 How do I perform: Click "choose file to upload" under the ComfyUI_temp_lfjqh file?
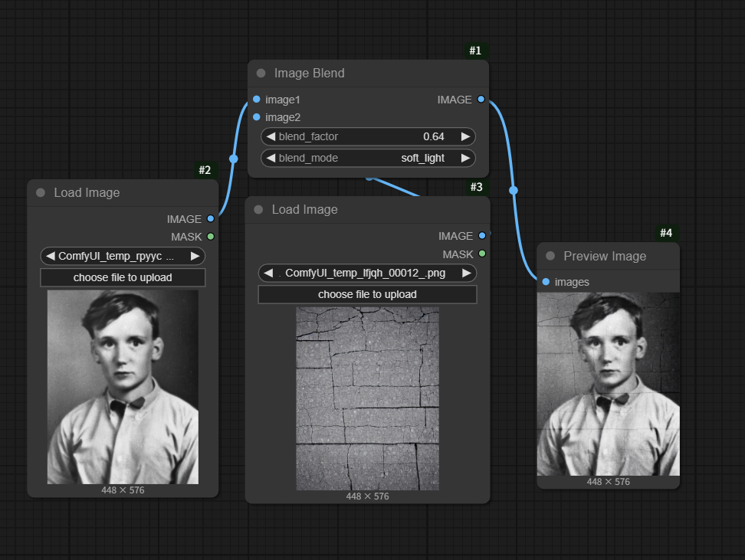pyautogui.click(x=367, y=294)
